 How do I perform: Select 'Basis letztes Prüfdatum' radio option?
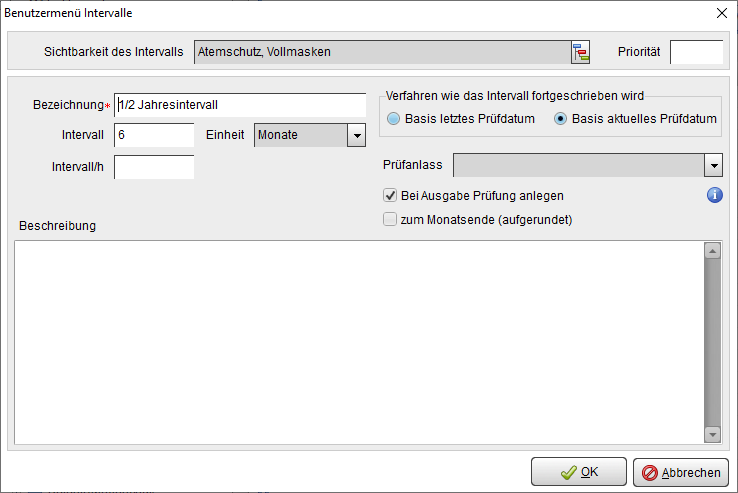coord(394,119)
